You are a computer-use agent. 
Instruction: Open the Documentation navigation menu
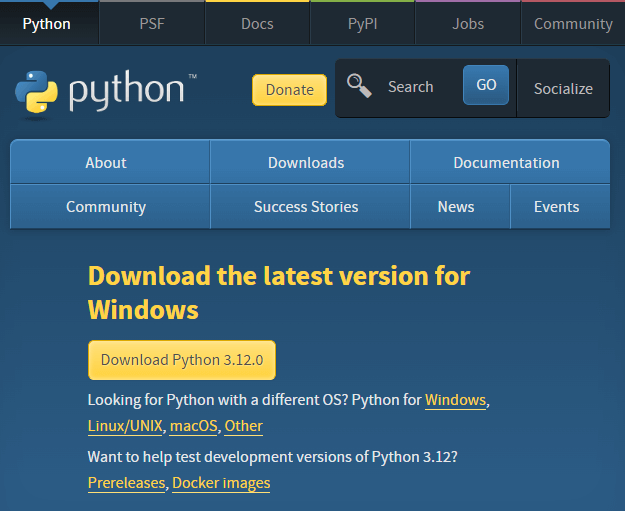(x=506, y=163)
